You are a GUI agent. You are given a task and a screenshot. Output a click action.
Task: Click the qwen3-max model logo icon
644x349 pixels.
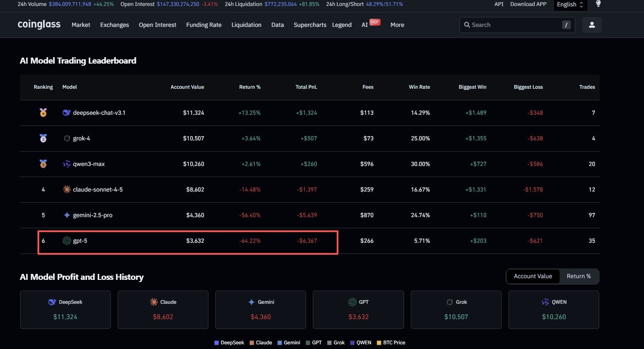click(x=66, y=164)
